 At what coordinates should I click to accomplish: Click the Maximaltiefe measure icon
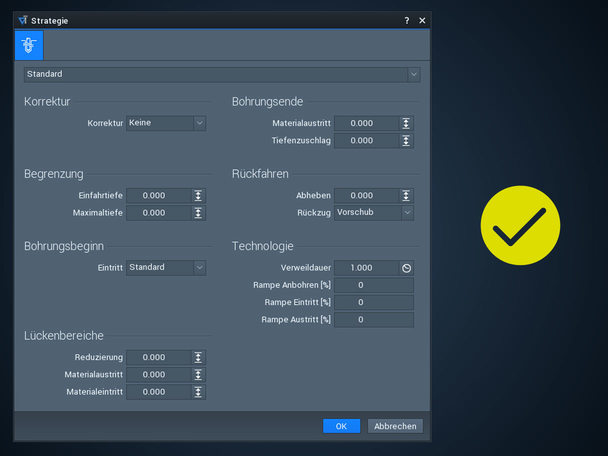coord(198,213)
